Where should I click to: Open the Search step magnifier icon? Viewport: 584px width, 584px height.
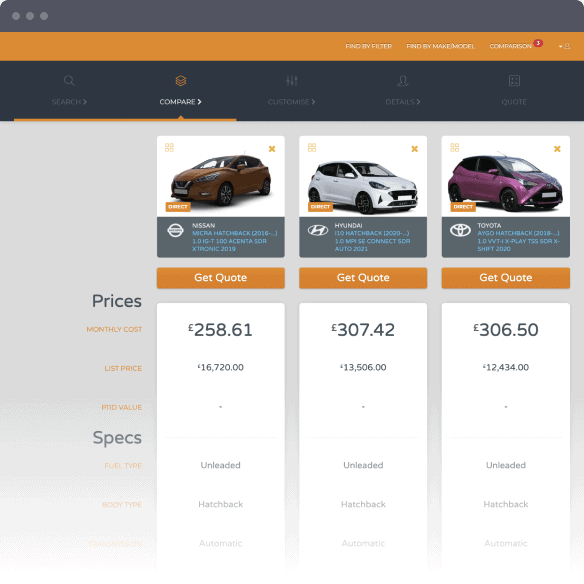click(x=69, y=81)
